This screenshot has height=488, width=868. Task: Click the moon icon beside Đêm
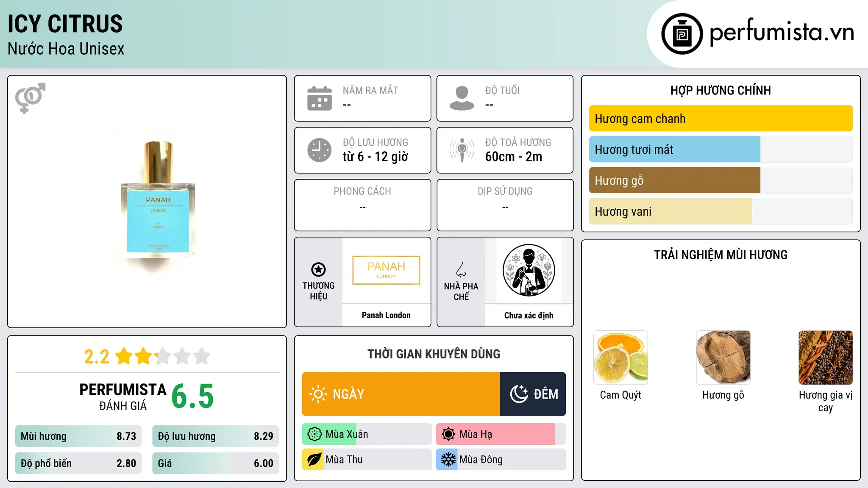(519, 394)
